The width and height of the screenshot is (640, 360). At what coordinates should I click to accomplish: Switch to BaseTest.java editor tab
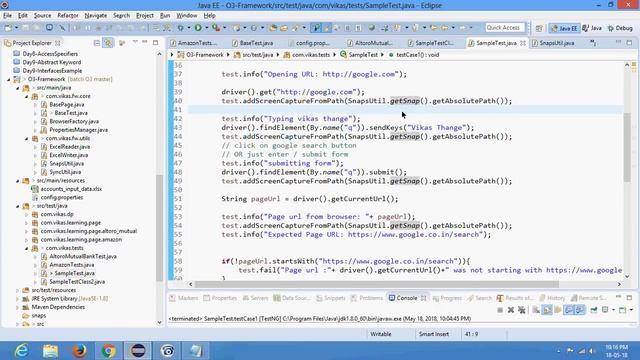252,43
